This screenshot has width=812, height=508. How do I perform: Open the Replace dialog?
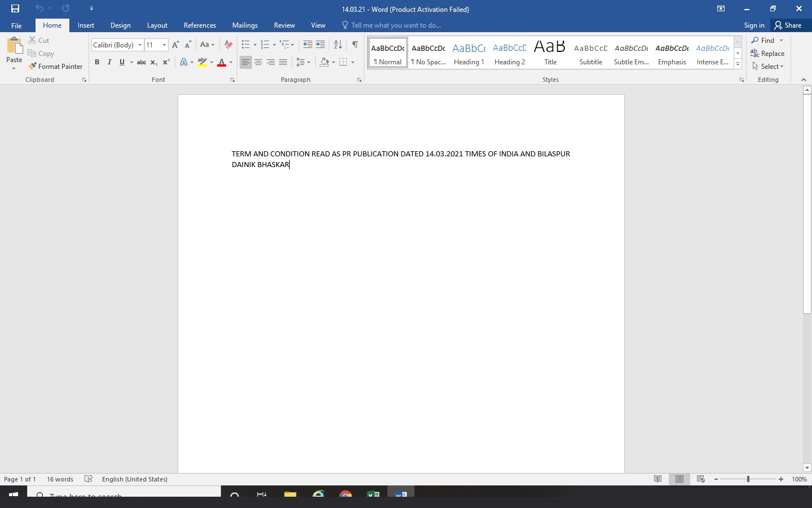[767, 54]
